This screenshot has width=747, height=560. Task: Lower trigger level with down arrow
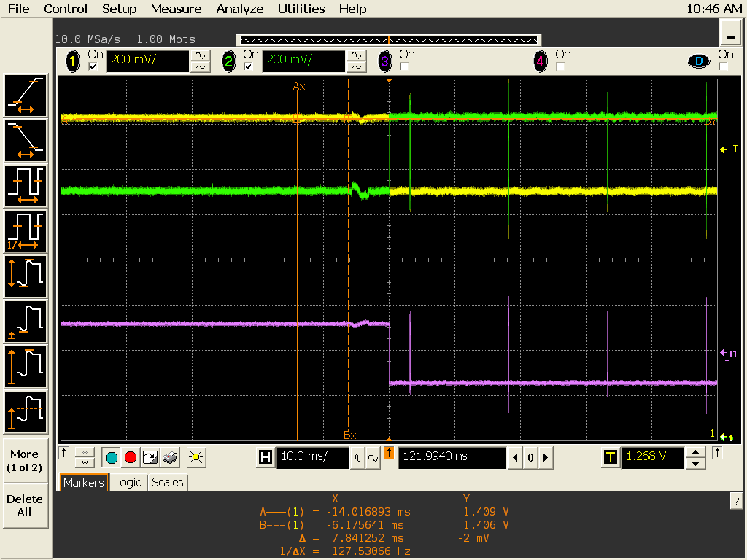point(695,463)
